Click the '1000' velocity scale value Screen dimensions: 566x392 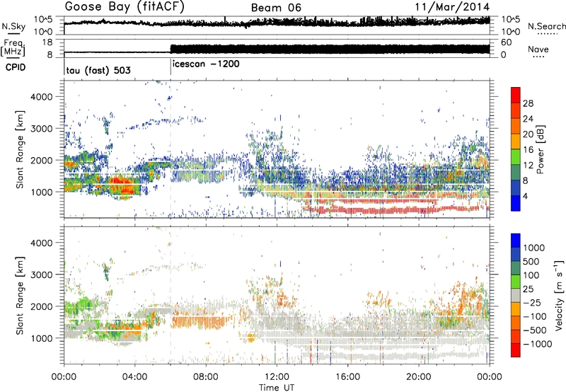pos(534,248)
